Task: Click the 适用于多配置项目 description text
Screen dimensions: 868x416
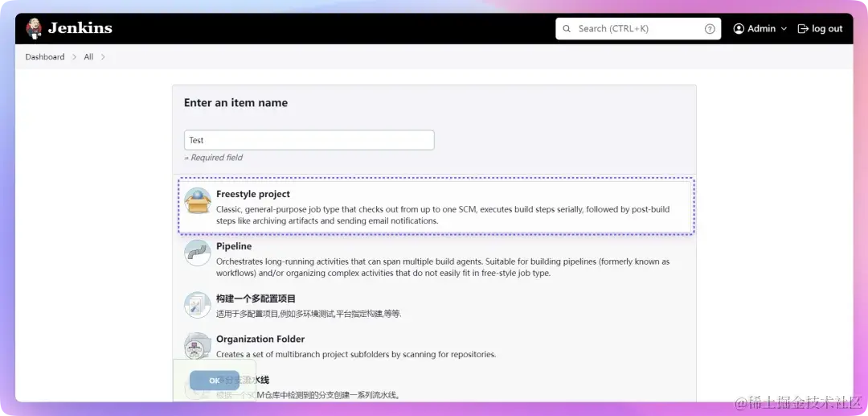Action: coord(309,314)
